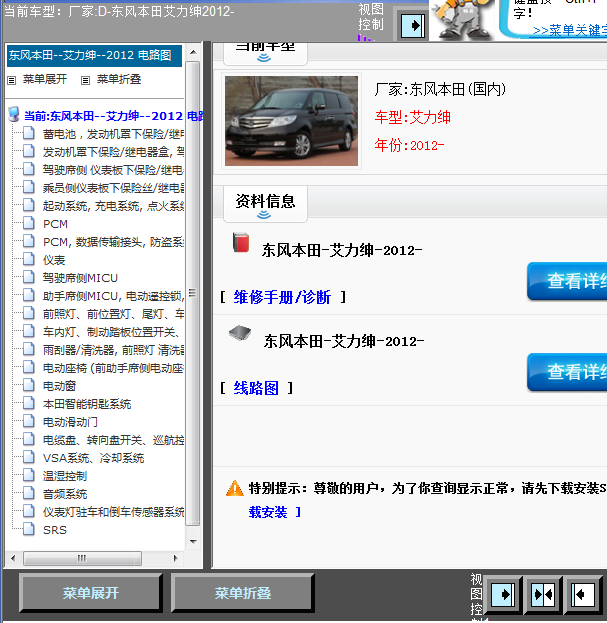607x623 pixels.
Task: Open tree item PCM, 数据传输接头
Action: [113, 242]
